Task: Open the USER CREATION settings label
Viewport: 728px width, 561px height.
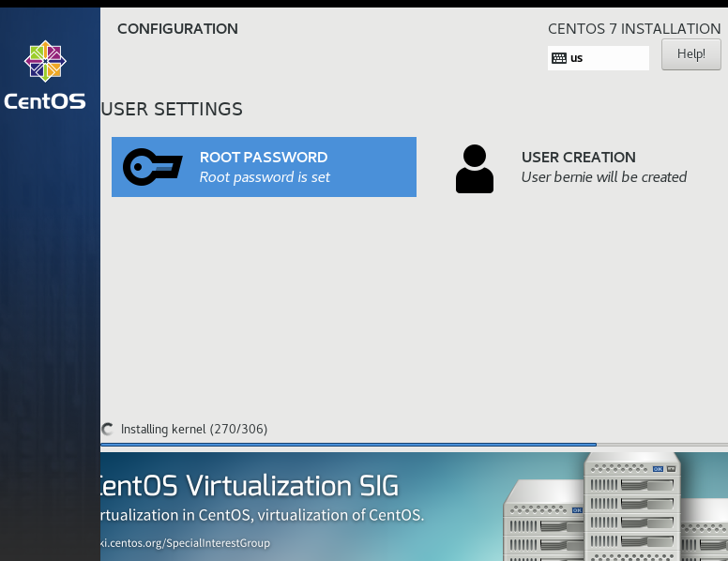Action: (579, 158)
